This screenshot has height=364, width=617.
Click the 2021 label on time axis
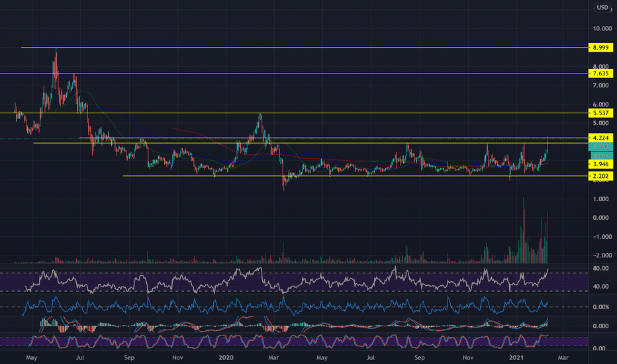[x=516, y=357]
